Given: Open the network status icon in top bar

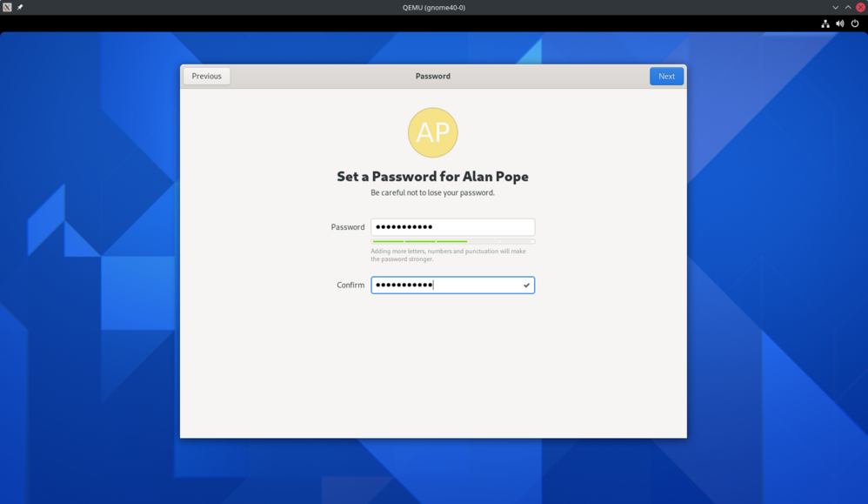Looking at the screenshot, I should click(x=825, y=24).
